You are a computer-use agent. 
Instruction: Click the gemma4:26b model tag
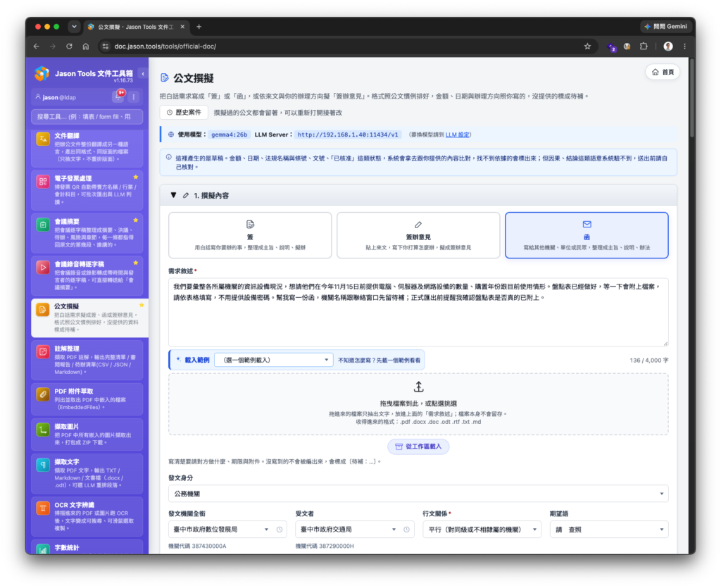tap(229, 135)
